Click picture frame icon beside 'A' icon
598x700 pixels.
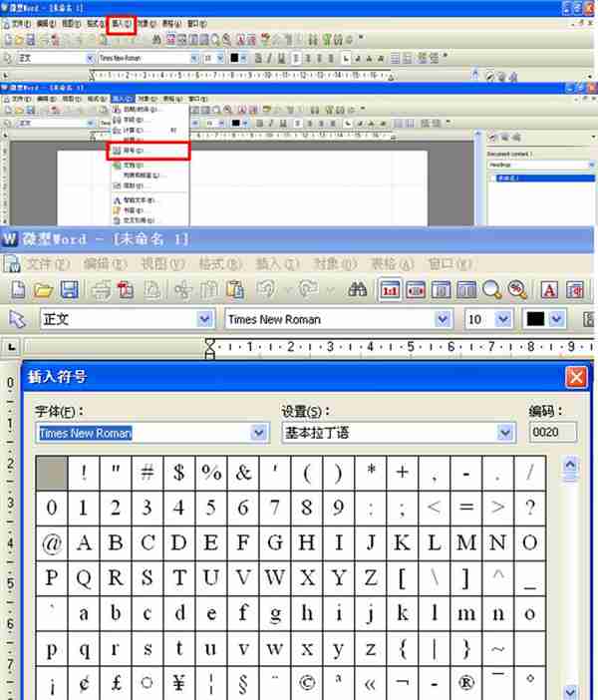[575, 290]
